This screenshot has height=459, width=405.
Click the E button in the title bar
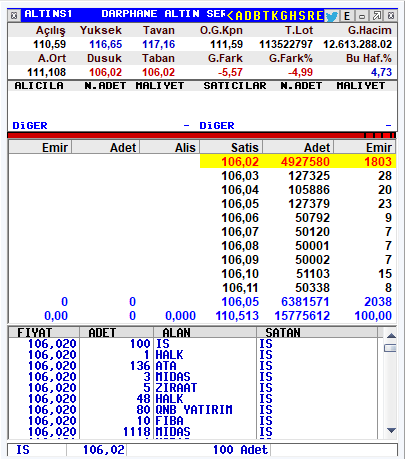347,16
